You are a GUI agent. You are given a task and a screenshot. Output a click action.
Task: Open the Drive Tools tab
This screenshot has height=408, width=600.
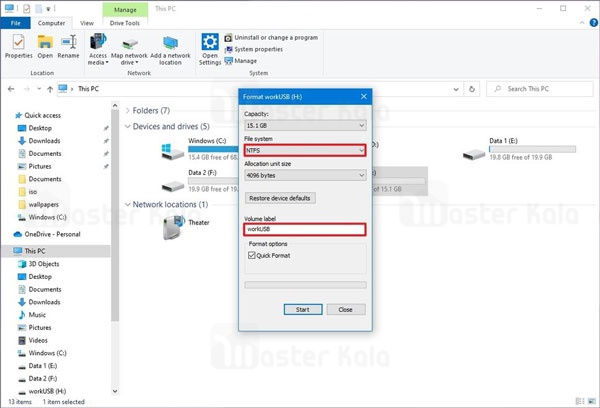tap(125, 23)
